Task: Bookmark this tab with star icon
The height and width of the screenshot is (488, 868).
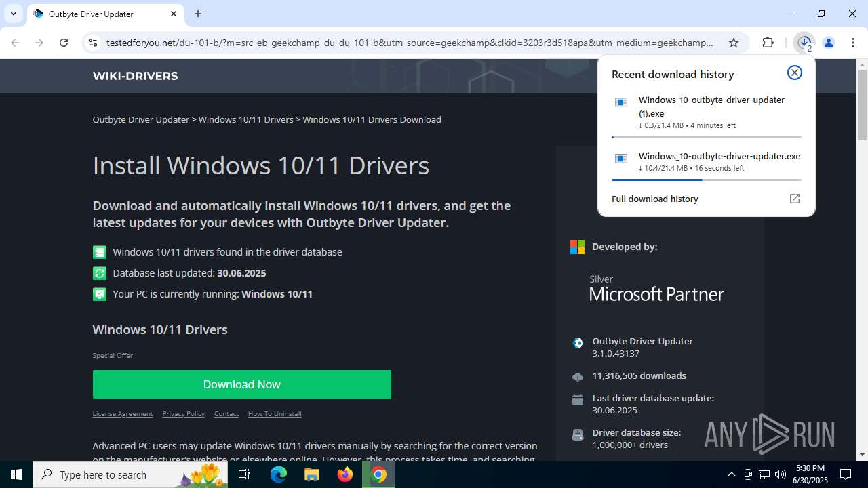Action: click(734, 43)
